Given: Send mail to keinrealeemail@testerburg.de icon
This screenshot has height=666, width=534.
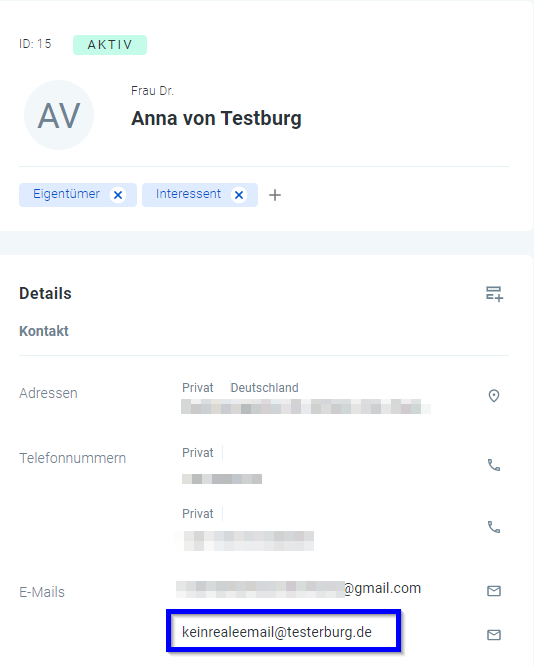Looking at the screenshot, I should pos(494,635).
